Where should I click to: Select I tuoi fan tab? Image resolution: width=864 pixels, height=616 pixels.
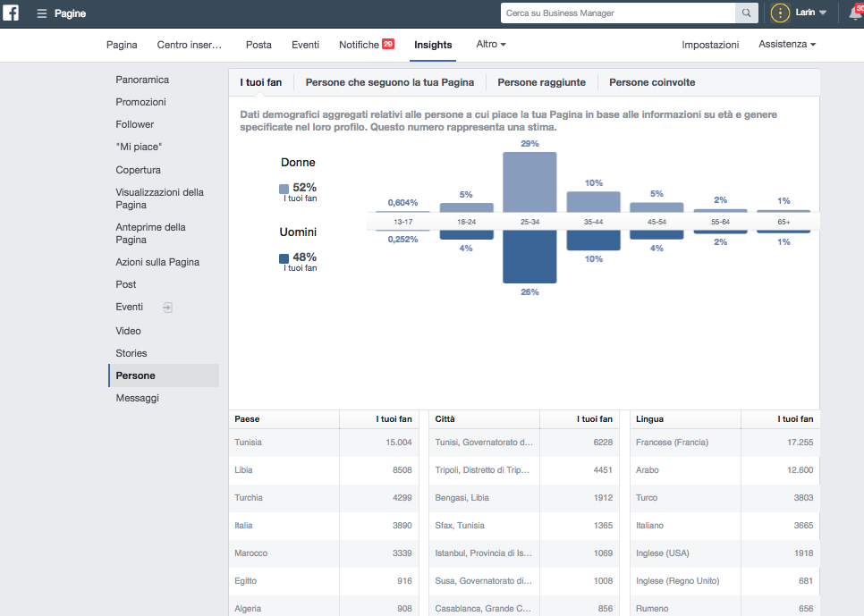pyautogui.click(x=260, y=82)
